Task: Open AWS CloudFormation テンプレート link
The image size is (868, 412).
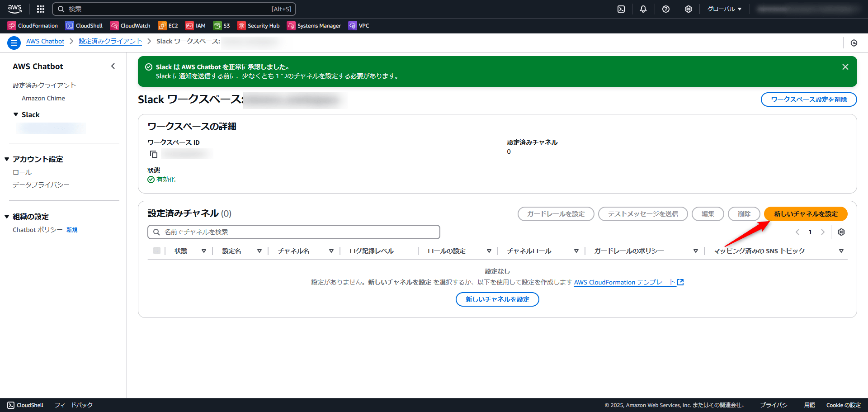Action: pyautogui.click(x=629, y=282)
